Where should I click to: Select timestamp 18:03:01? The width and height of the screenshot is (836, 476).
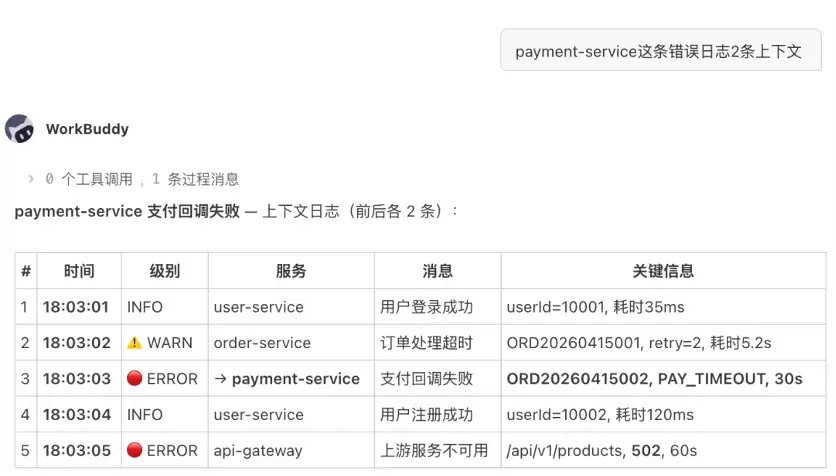tap(76, 307)
